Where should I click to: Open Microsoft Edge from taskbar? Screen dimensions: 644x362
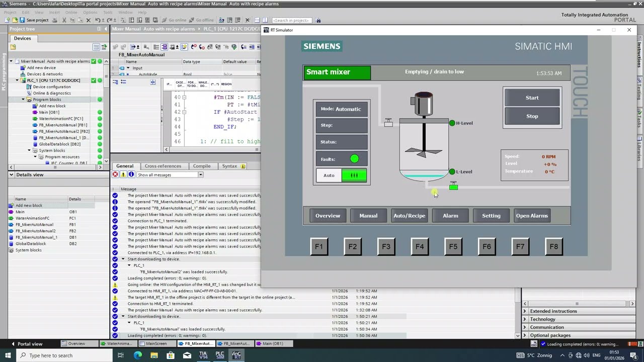(x=138, y=355)
